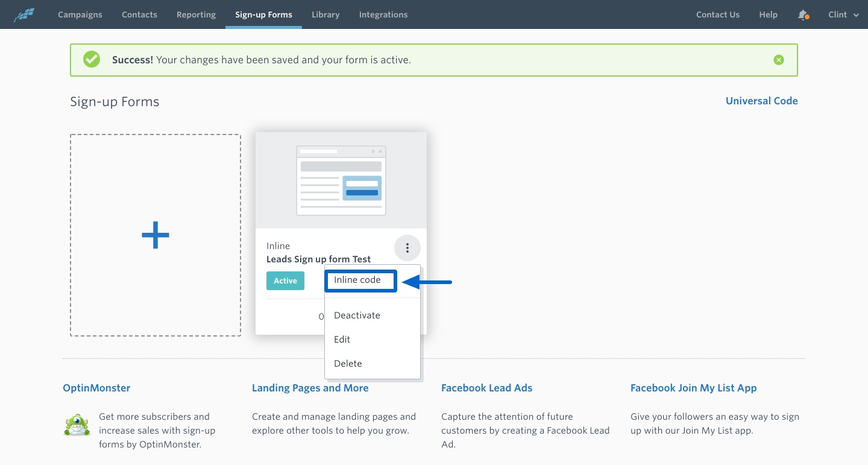Switch to the Reporting tab
The height and width of the screenshot is (465, 868).
point(196,14)
